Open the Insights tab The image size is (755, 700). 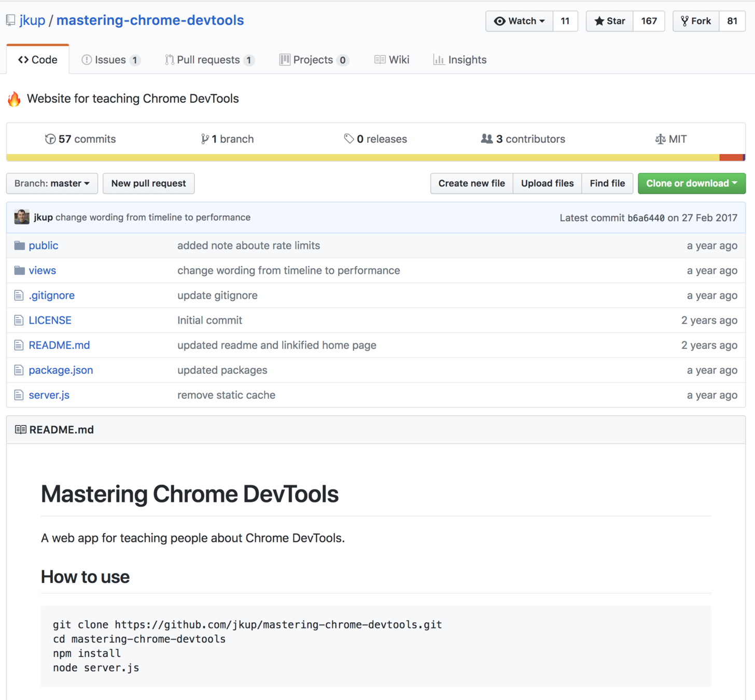point(460,60)
